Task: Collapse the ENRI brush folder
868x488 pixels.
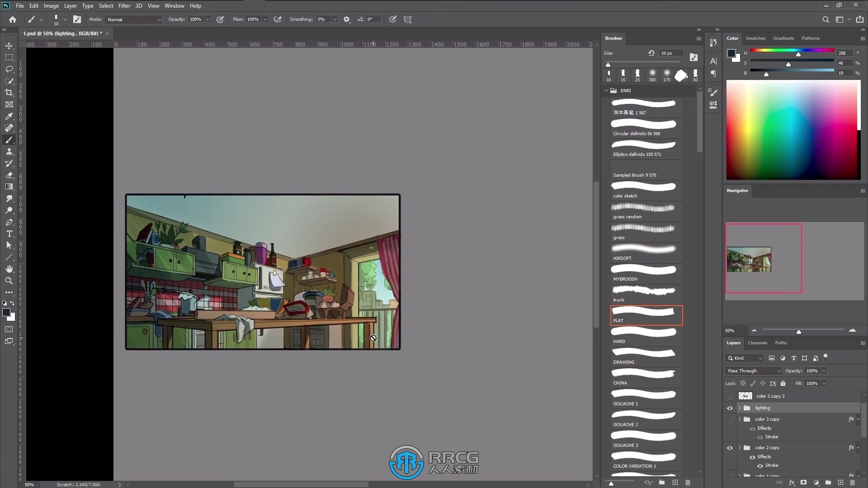Action: tap(606, 90)
